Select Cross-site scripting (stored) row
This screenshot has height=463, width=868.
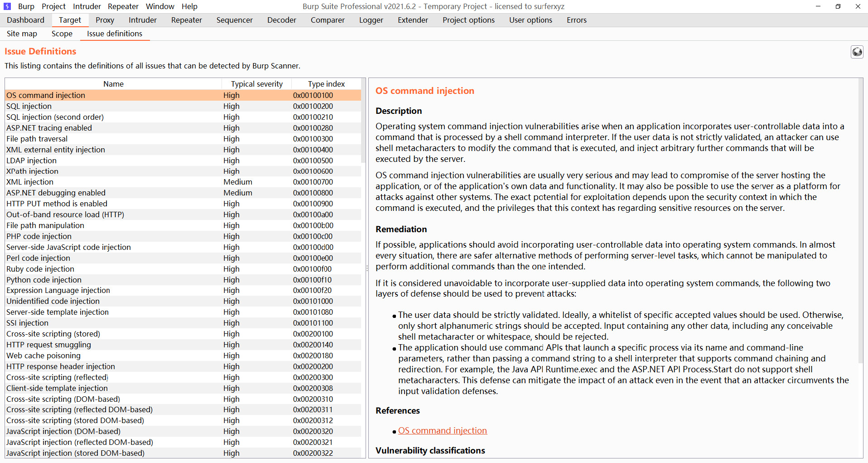tap(183, 334)
